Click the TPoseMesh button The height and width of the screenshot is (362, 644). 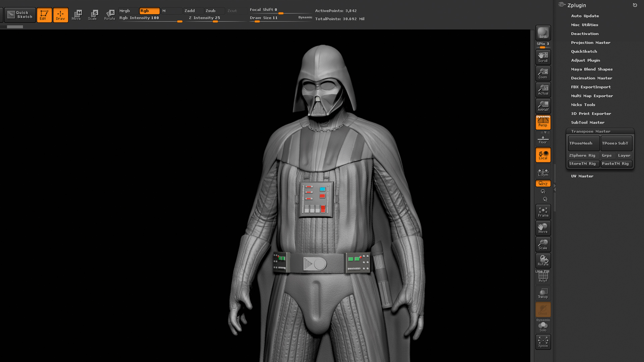[584, 143]
